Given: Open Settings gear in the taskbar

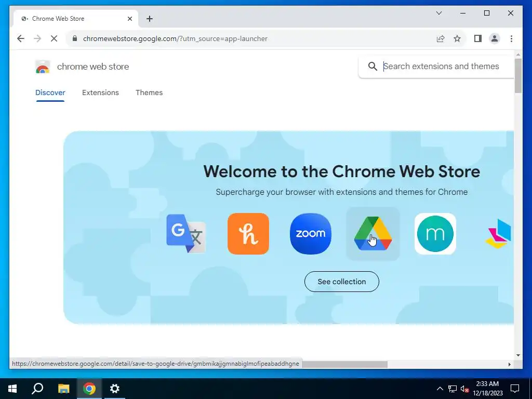Looking at the screenshot, I should tap(115, 389).
